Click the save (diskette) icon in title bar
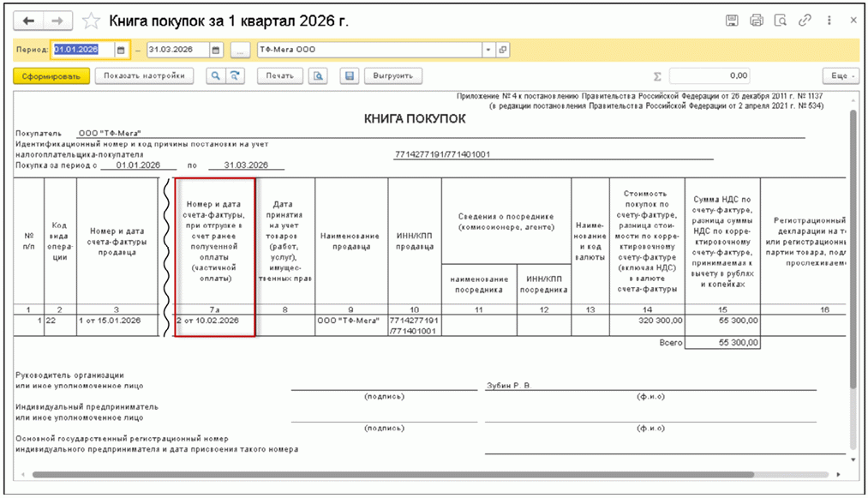This screenshot has width=868, height=498. point(732,20)
